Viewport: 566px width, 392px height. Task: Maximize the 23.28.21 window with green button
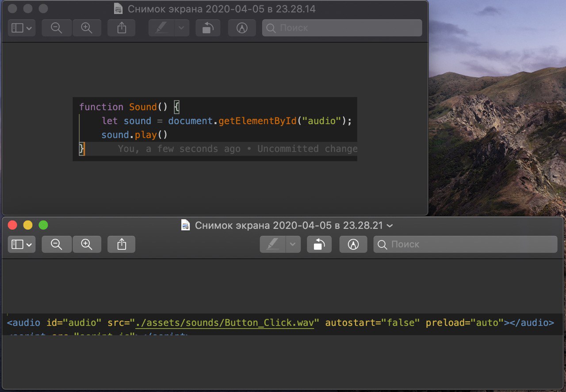pos(43,225)
